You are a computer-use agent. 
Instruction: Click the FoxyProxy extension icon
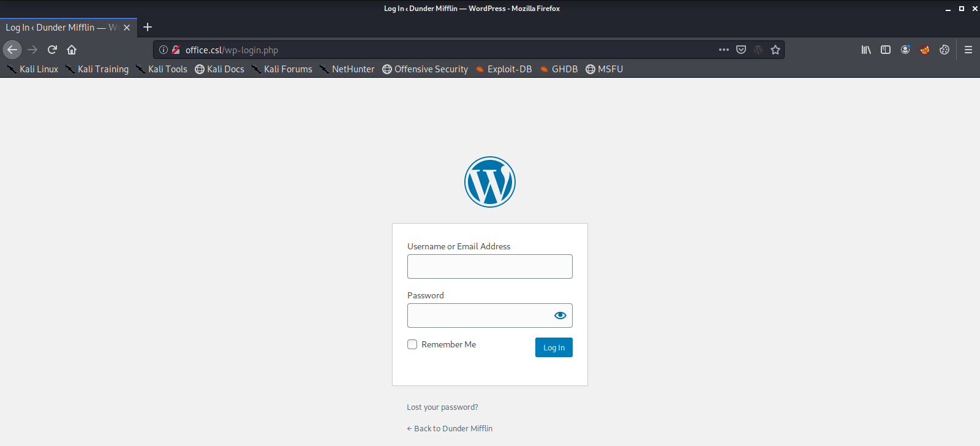tap(925, 50)
